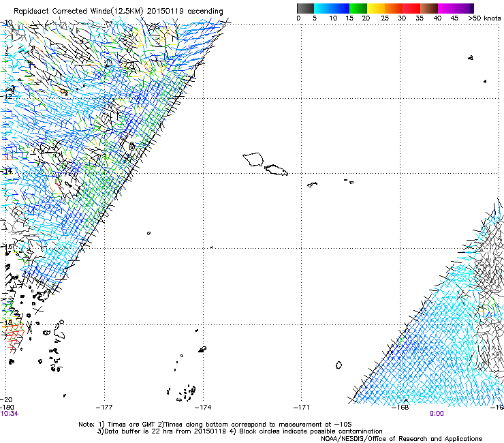Image resolution: width=504 pixels, height=443 pixels.
Task: Click the '10:34' purple time label
Action: point(10,414)
